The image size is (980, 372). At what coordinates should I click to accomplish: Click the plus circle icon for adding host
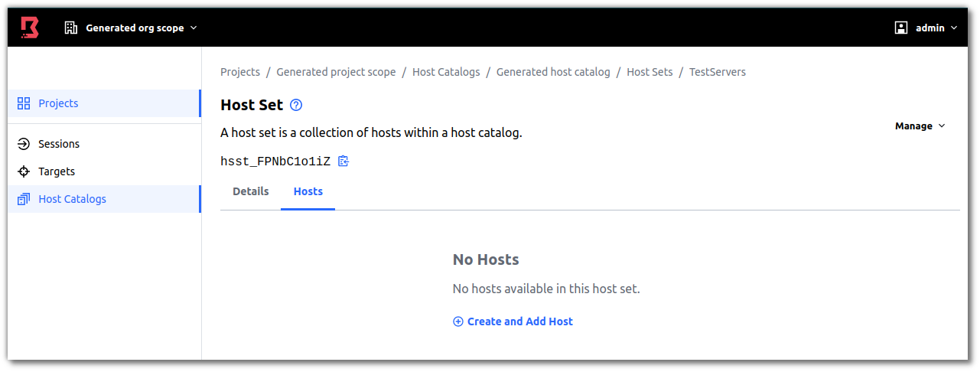tap(458, 321)
